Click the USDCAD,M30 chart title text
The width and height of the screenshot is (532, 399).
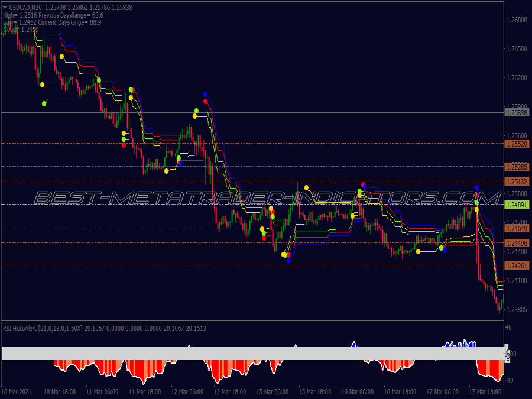tap(25, 8)
